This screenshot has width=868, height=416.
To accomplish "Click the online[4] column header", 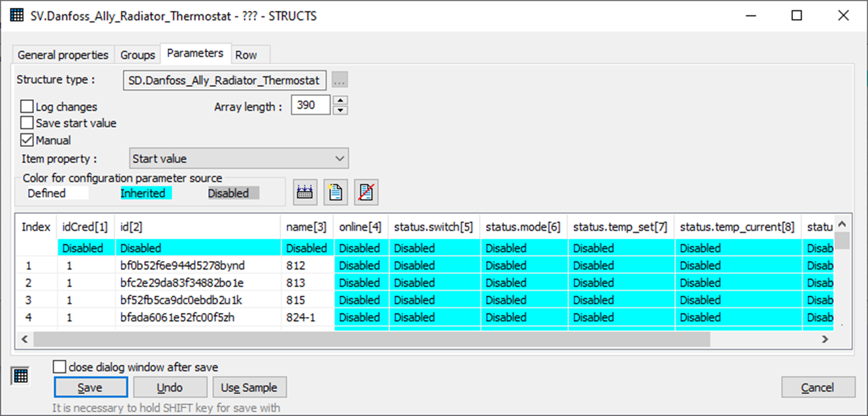I will pos(362,227).
